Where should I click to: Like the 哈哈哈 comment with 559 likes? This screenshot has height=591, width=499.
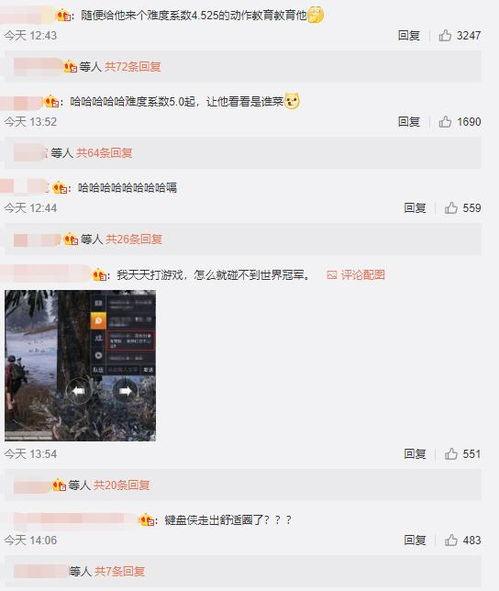pyautogui.click(x=451, y=208)
